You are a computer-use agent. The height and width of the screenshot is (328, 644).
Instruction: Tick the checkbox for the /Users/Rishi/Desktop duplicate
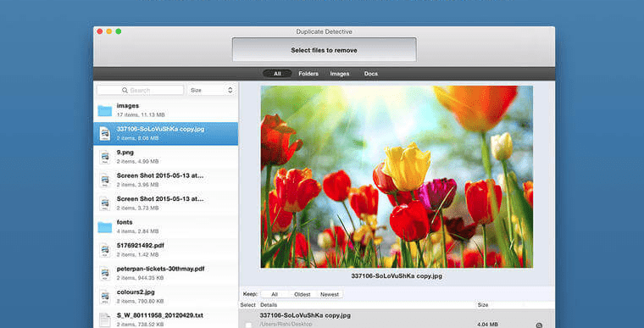(x=248, y=325)
